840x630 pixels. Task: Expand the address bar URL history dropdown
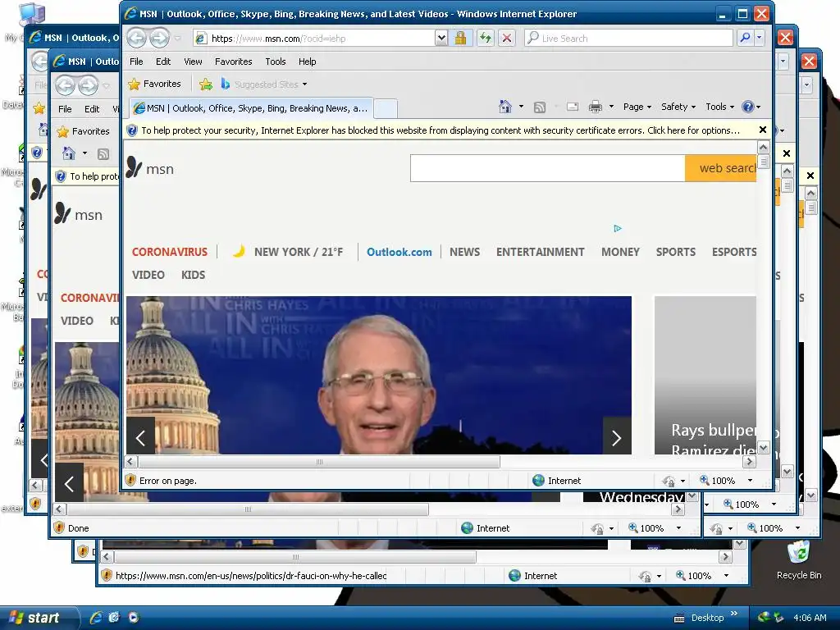pyautogui.click(x=441, y=38)
